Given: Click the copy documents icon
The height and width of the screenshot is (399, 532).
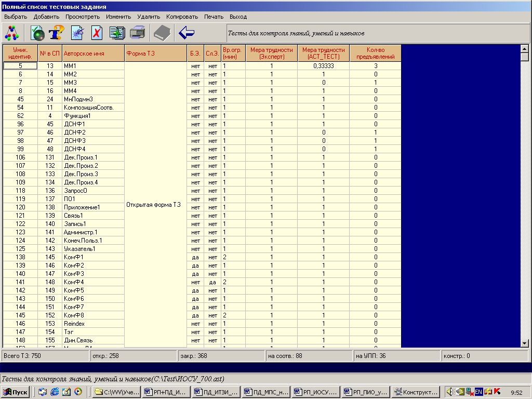Looking at the screenshot, I should [117, 33].
